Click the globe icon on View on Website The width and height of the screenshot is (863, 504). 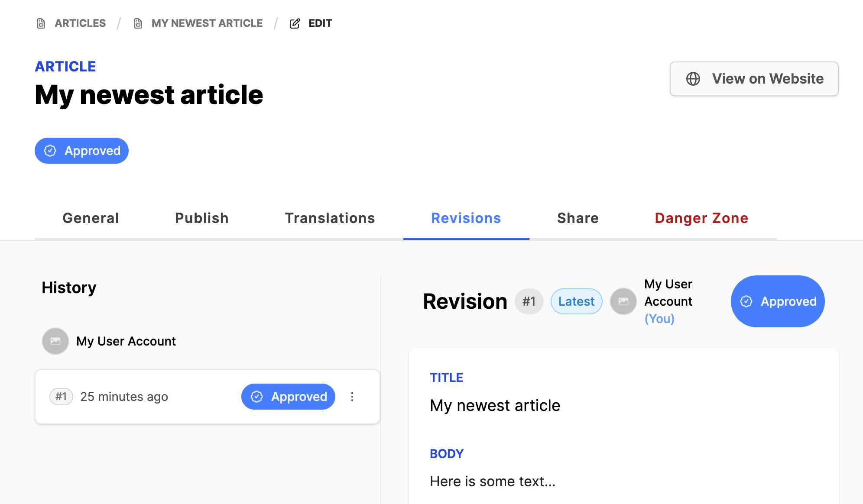(x=693, y=79)
